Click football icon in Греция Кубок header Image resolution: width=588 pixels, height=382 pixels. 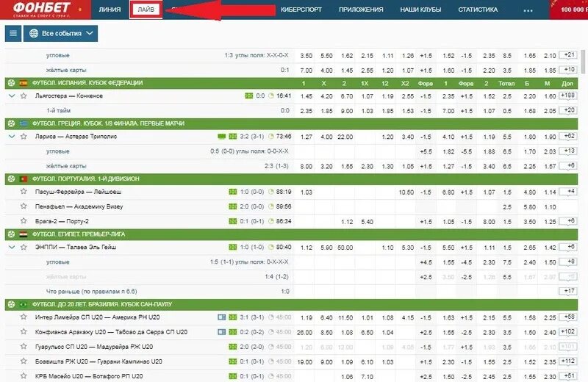pyautogui.click(x=11, y=123)
